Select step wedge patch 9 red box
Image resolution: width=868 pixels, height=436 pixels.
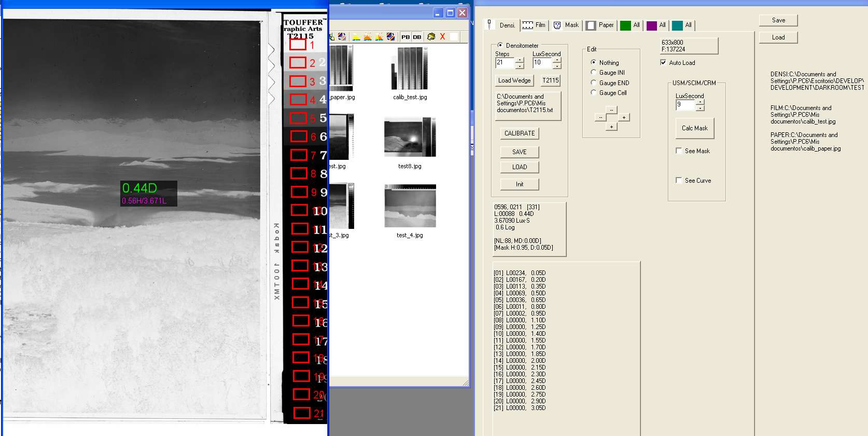tap(299, 192)
